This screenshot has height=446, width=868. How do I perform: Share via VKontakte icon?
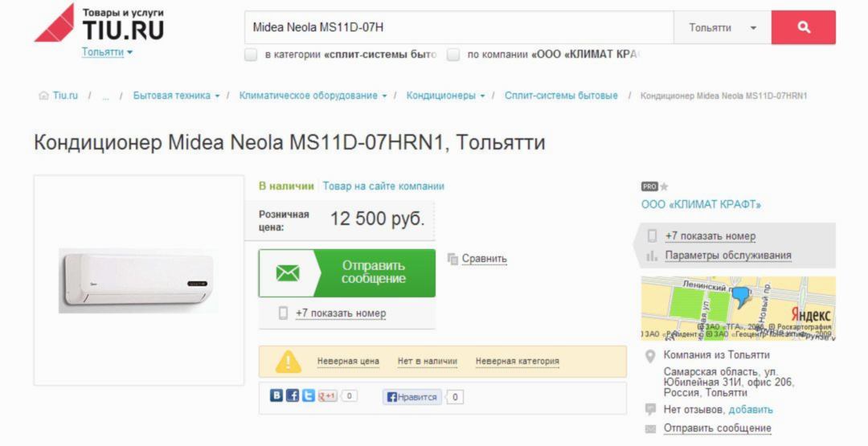tap(276, 395)
